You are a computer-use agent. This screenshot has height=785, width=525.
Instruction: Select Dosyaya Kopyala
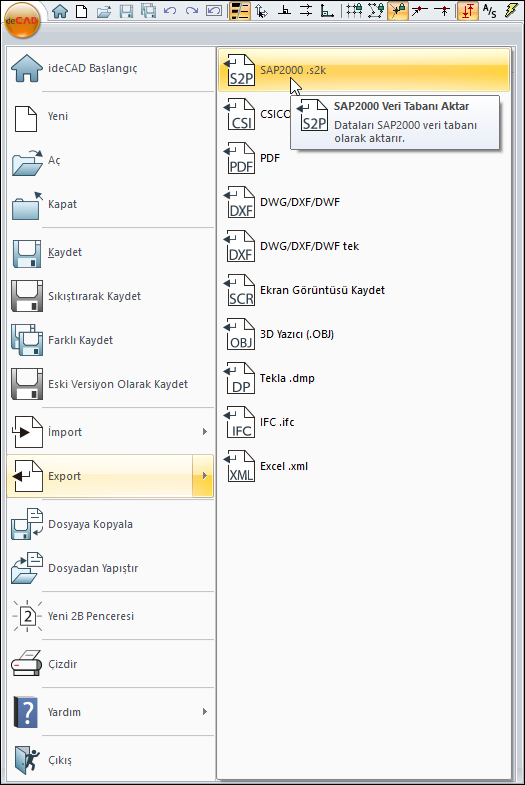click(111, 524)
